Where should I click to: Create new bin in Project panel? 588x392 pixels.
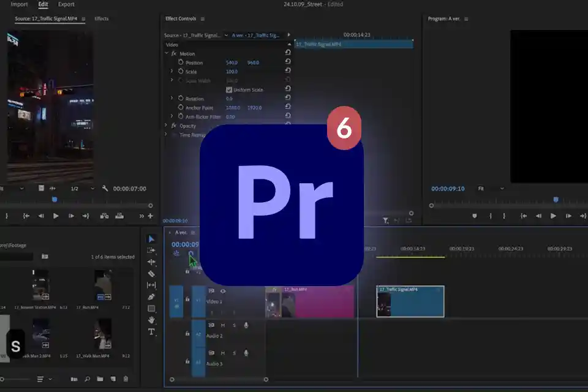click(x=100, y=379)
